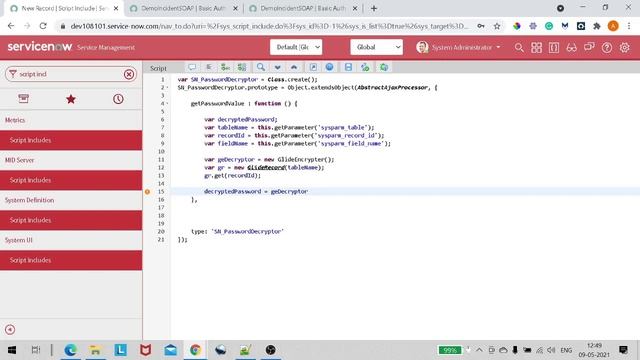The width and height of the screenshot is (640, 360).
Task: Reload the page
Action: coord(43,26)
